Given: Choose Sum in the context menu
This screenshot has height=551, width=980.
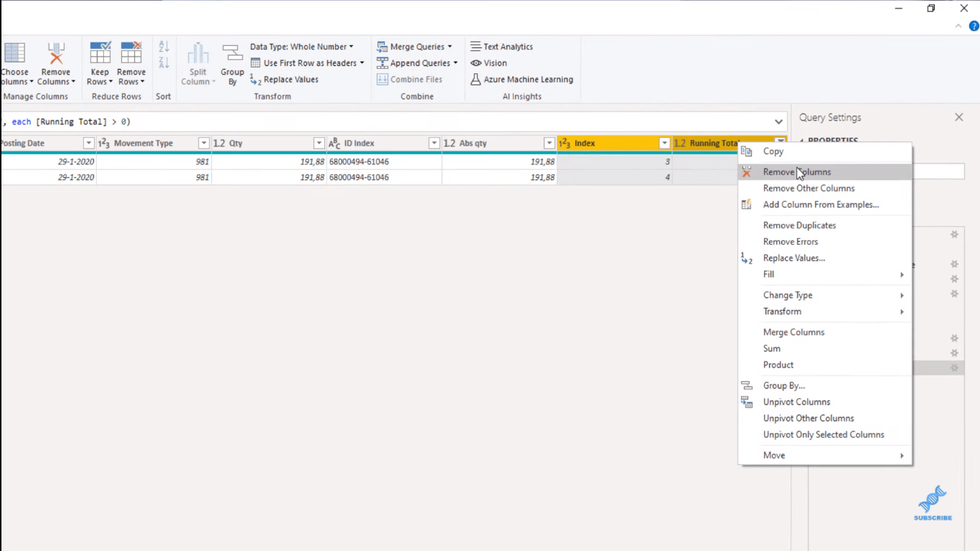Looking at the screenshot, I should click(825, 349).
